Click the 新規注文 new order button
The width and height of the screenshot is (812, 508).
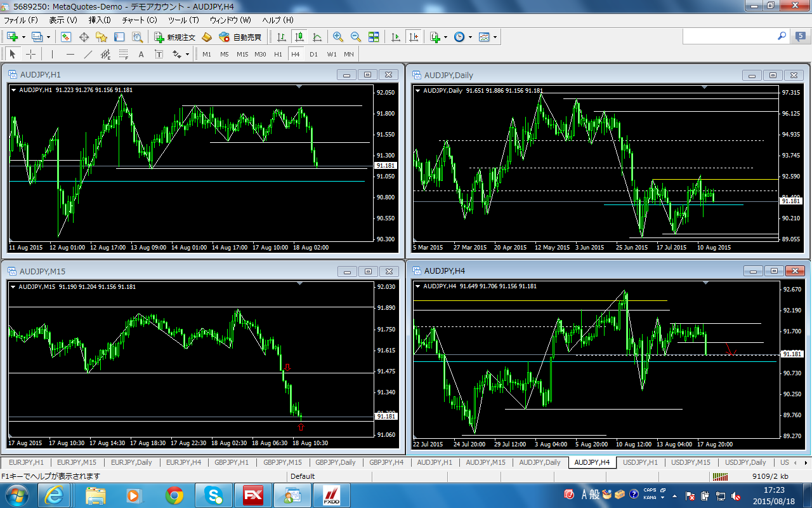pos(174,37)
